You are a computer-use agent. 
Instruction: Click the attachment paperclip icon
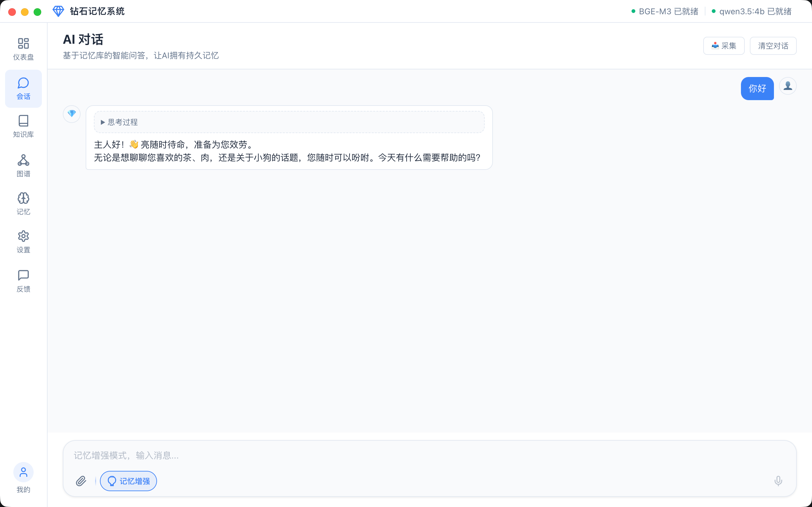(81, 480)
